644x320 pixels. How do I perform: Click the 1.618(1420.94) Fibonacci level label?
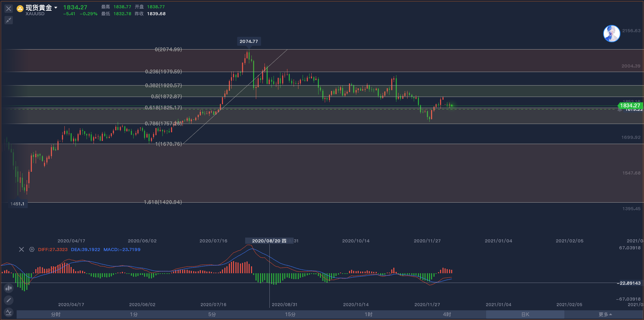pos(163,202)
